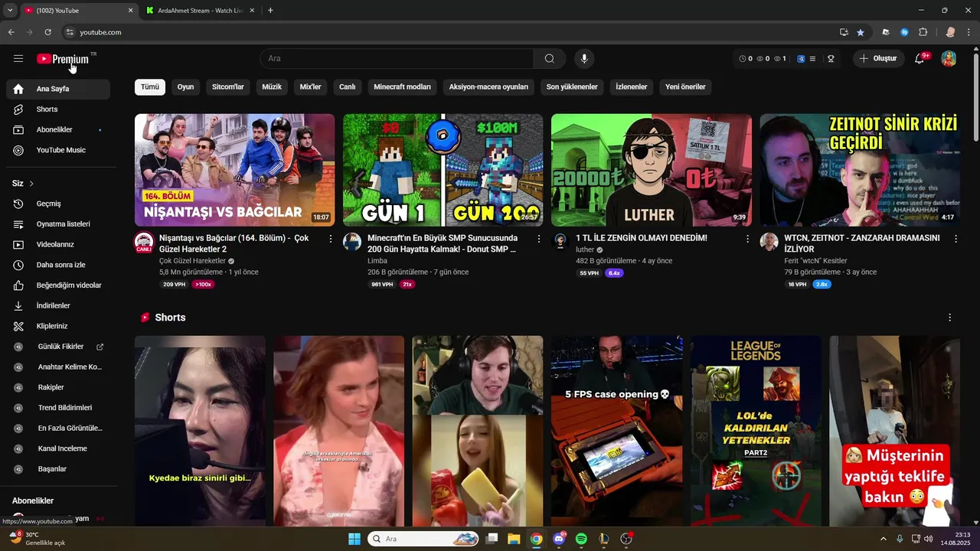Open the Windows Start menu
The width and height of the screenshot is (980, 551).
pos(354,539)
